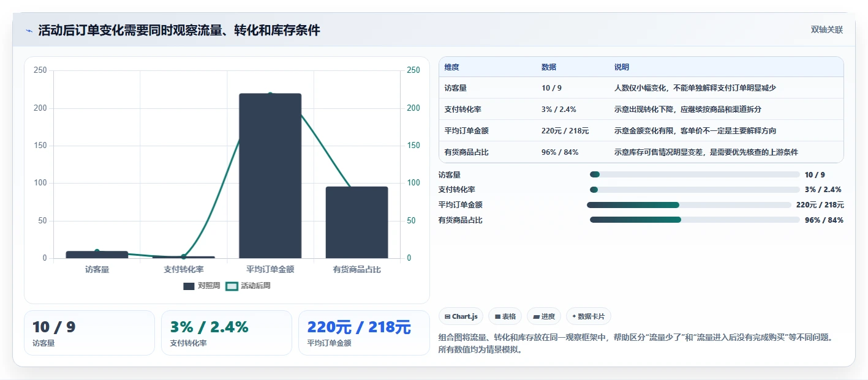Click the 3% / 2.4% table cell
The width and height of the screenshot is (868, 380).
[x=559, y=110]
